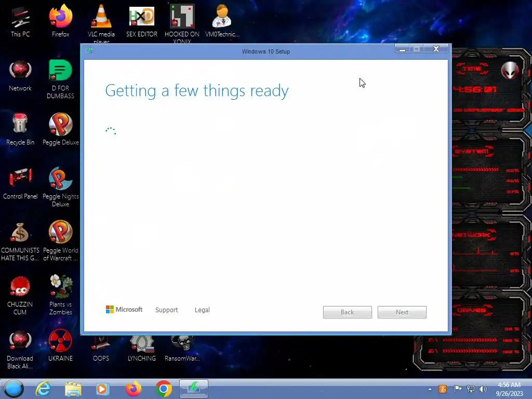Launch Google Chrome from the taskbar

(164, 389)
